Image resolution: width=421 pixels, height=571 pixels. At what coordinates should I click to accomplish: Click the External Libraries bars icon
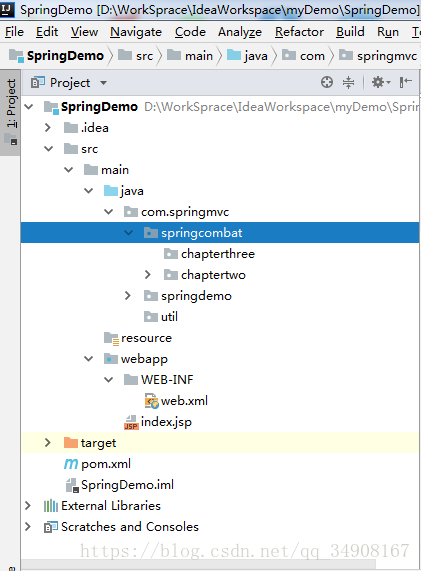51,506
